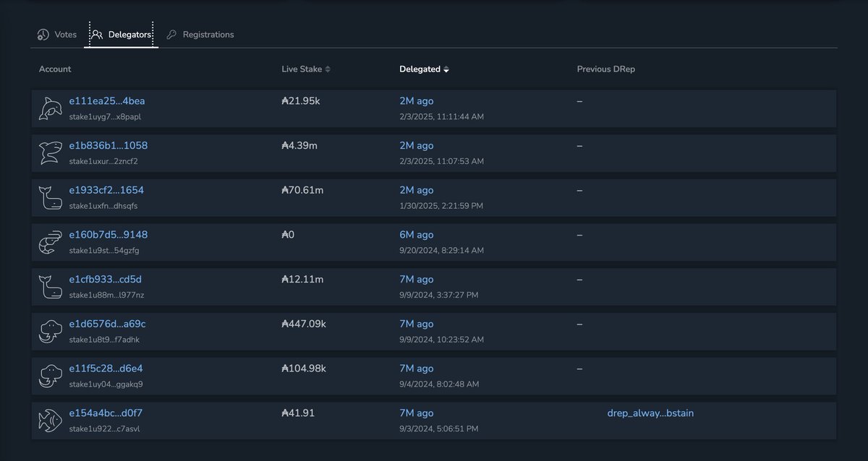Click live stake value ₳104.98k
This screenshot has width=868, height=461.
coord(304,370)
